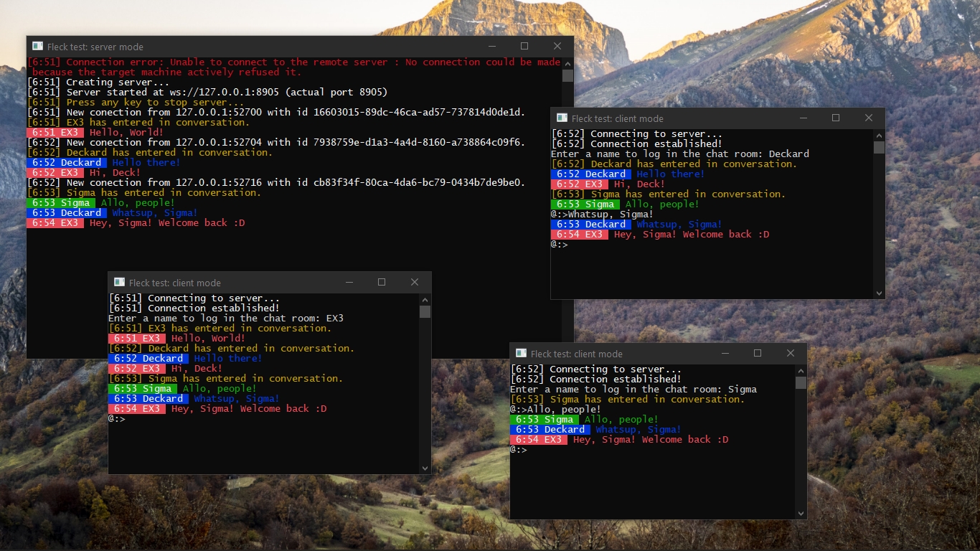Click "Hi, Deck!" message in the Deckard window

pyautogui.click(x=639, y=184)
